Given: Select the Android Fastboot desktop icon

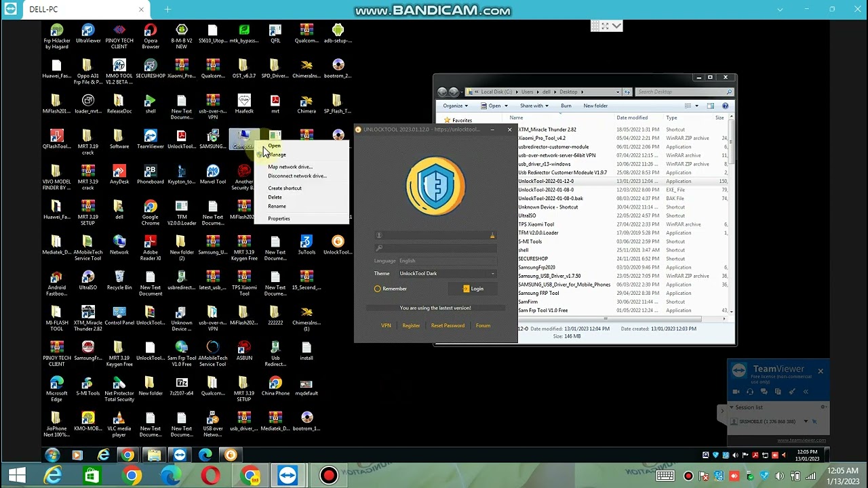Looking at the screenshot, I should point(57,283).
